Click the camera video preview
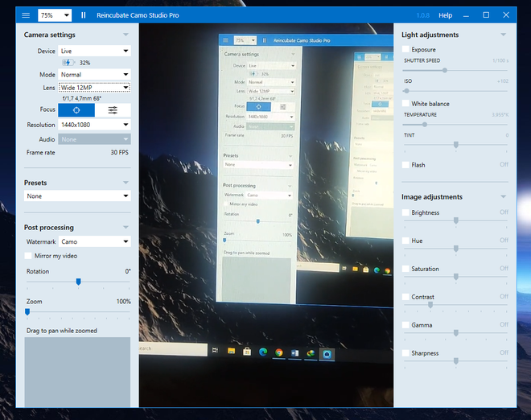Image resolution: width=531 pixels, height=420 pixels. (266, 215)
